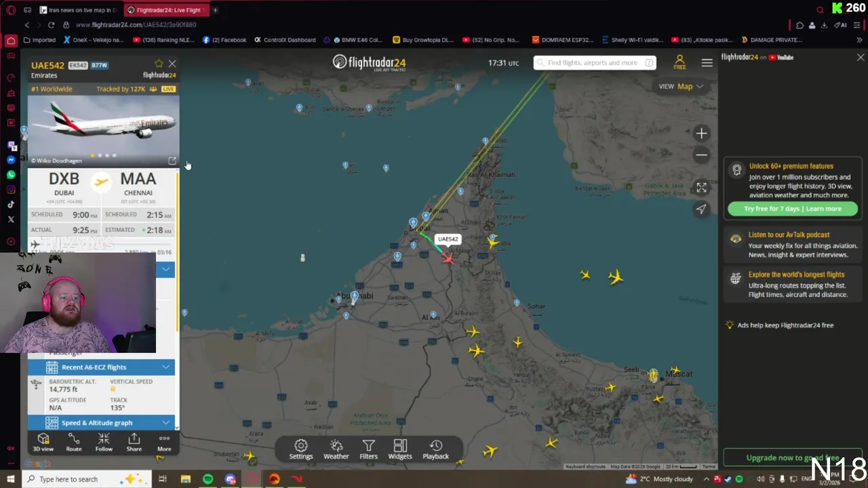This screenshot has width=868, height=488.
Task: Click the UAE542 callsign label on map
Action: (448, 239)
